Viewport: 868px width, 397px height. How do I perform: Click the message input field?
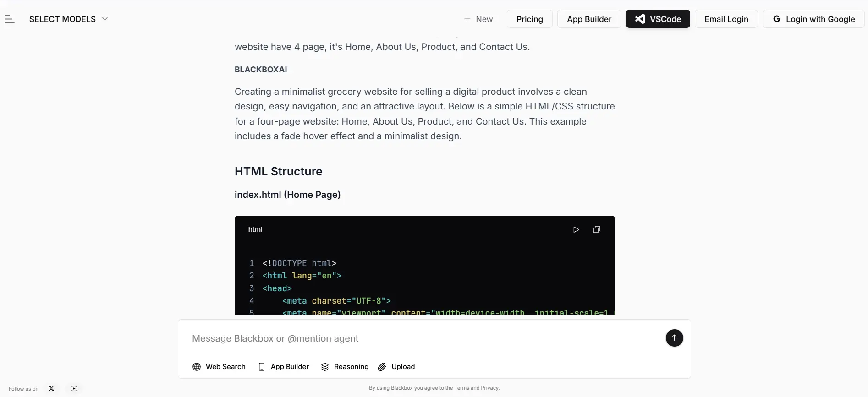pos(424,338)
